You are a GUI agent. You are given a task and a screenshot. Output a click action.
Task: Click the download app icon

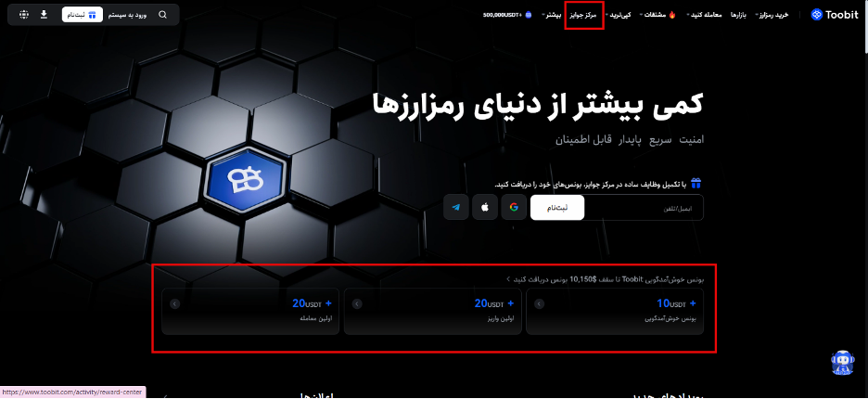click(x=44, y=15)
